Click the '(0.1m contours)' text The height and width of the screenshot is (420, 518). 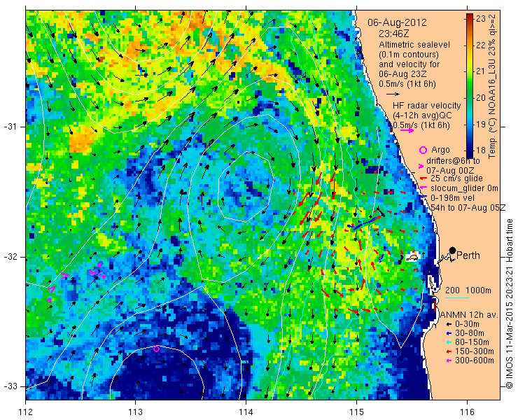point(409,54)
